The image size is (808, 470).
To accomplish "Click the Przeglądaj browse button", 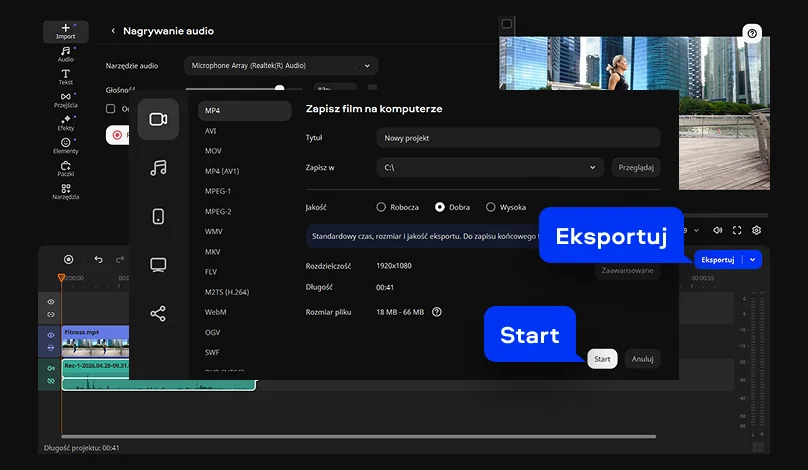I will tap(636, 167).
